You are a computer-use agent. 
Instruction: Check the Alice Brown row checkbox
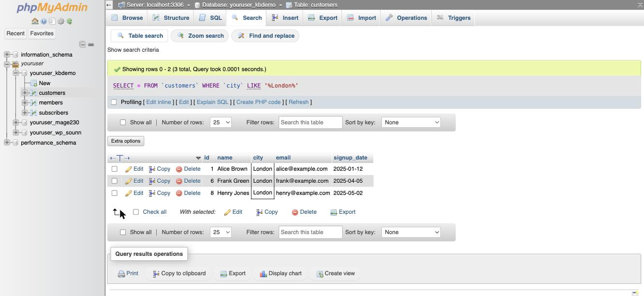(x=115, y=169)
